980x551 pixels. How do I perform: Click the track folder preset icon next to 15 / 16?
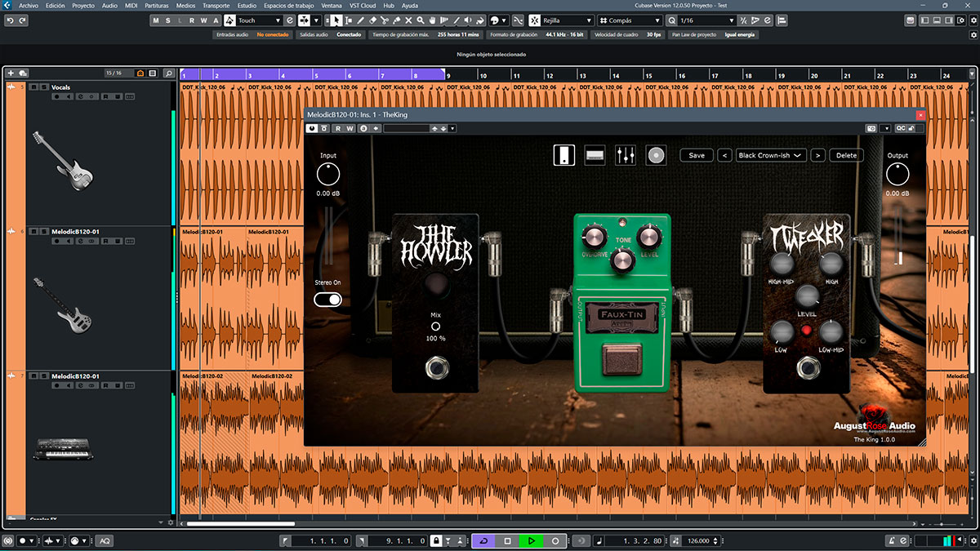coord(140,73)
